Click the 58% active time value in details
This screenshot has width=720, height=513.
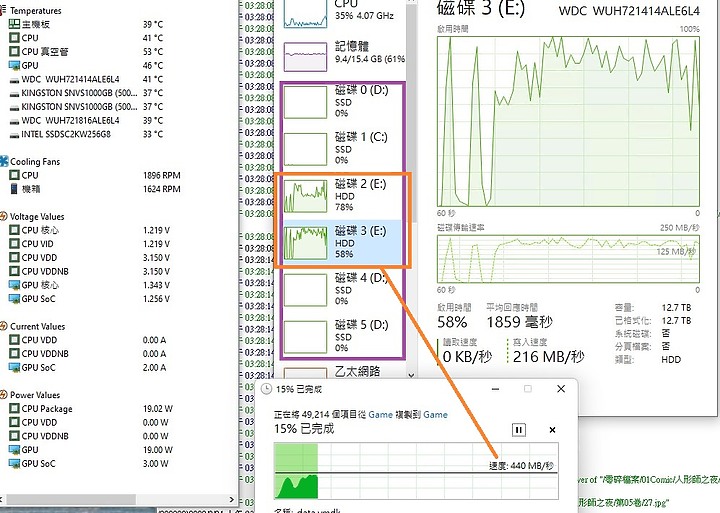coord(452,322)
